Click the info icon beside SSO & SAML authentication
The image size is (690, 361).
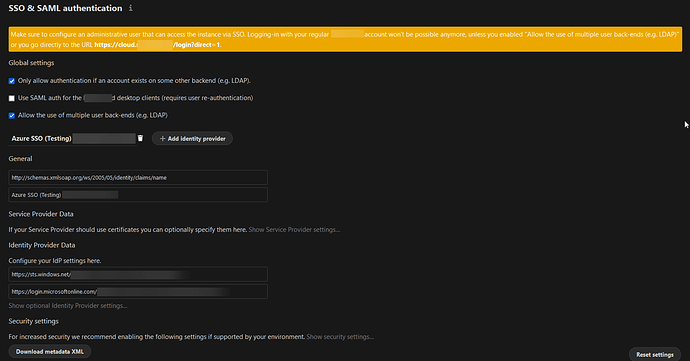[131, 8]
